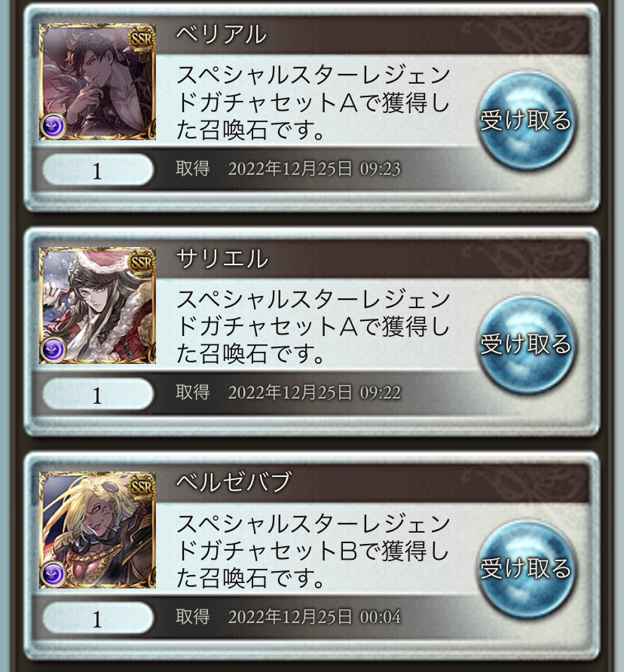Select the ベルゼバブ title text
The width and height of the screenshot is (624, 672).
tap(234, 483)
